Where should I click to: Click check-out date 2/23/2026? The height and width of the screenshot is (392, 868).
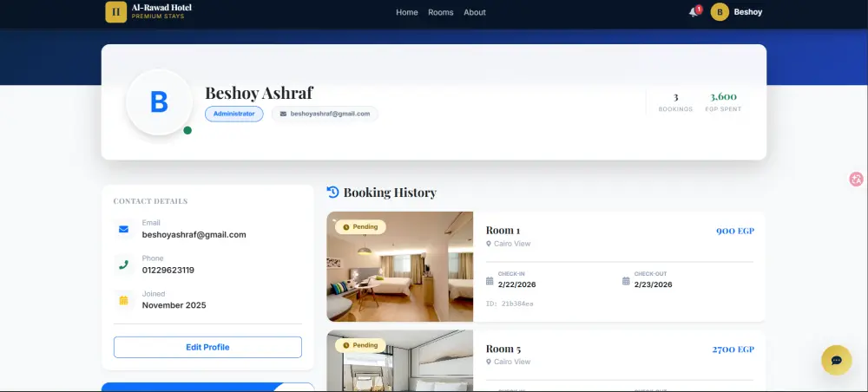[x=654, y=284]
